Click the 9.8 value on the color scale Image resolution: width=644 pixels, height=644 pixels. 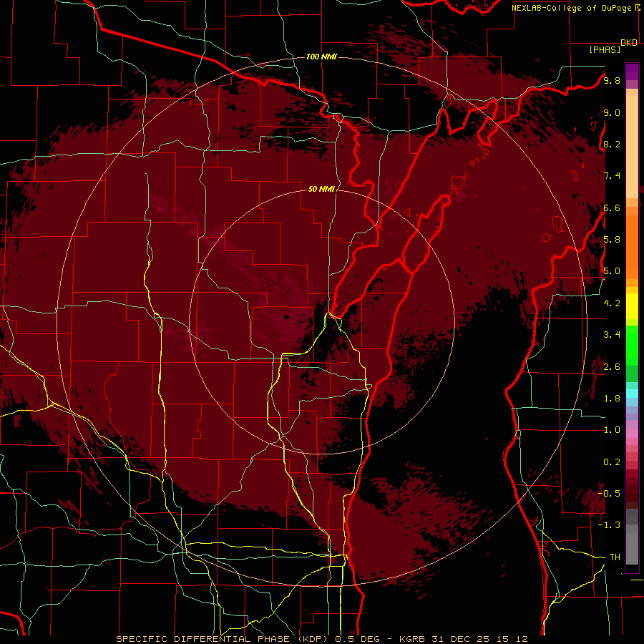click(x=612, y=80)
